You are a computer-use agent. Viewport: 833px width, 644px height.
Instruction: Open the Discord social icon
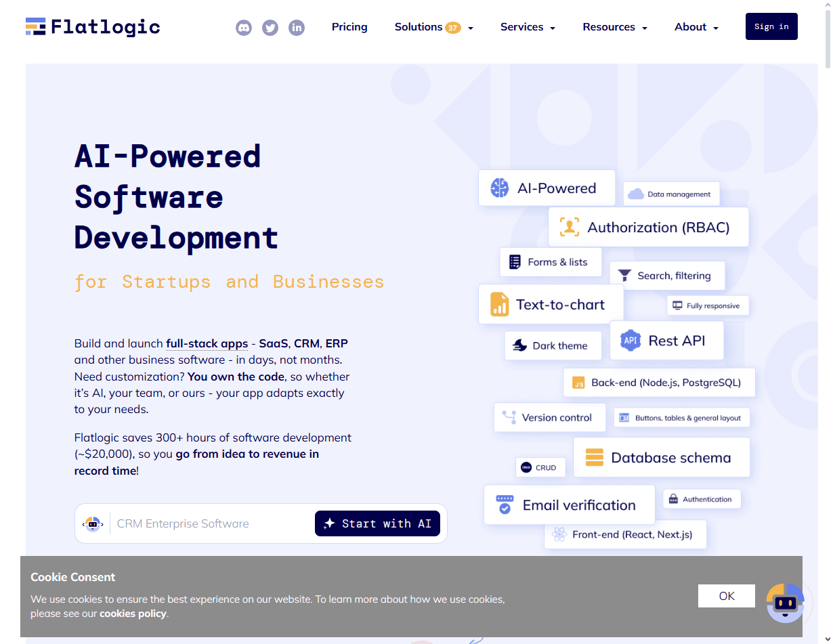point(244,28)
